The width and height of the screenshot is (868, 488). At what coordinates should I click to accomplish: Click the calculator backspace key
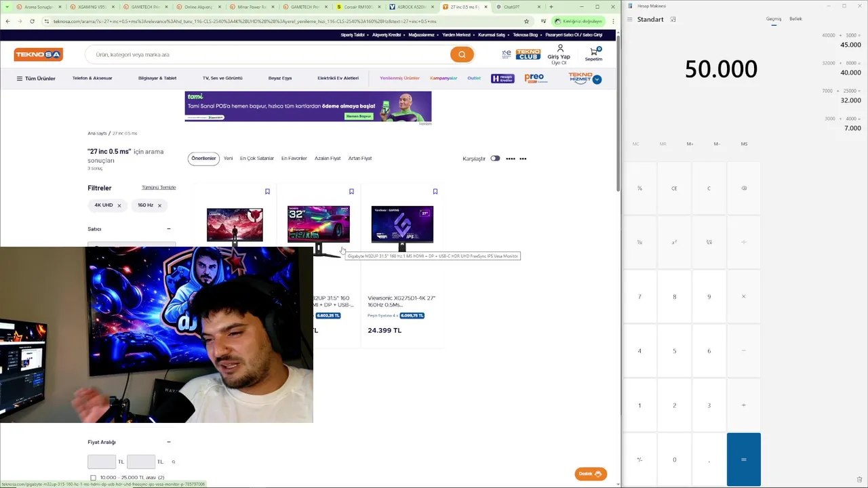[x=744, y=188]
